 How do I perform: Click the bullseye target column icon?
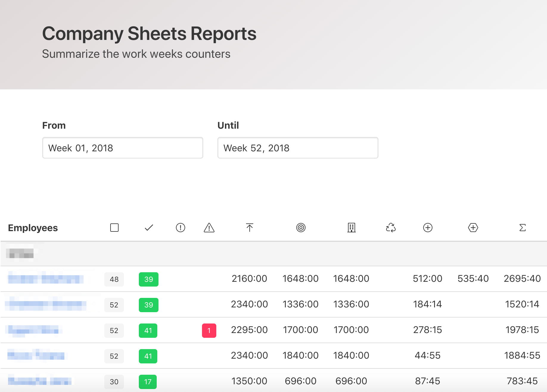pos(301,228)
